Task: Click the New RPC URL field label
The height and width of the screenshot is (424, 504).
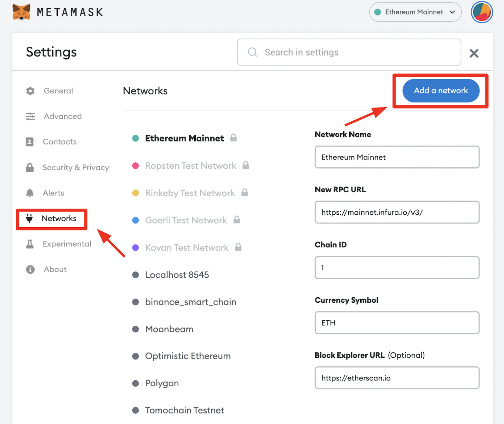Action: click(x=340, y=190)
